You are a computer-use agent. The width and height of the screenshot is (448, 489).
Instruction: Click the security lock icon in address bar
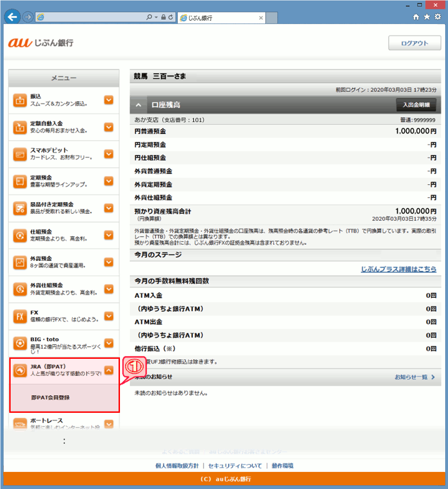coord(163,17)
